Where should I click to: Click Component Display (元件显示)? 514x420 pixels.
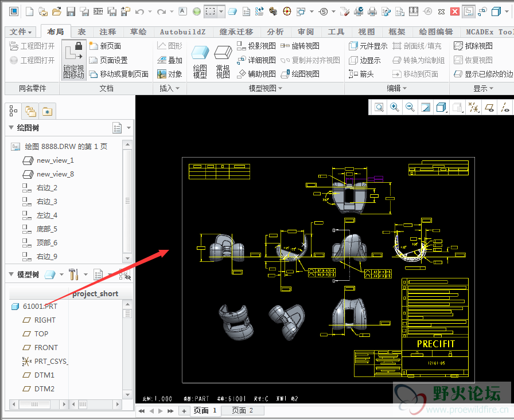[368, 46]
